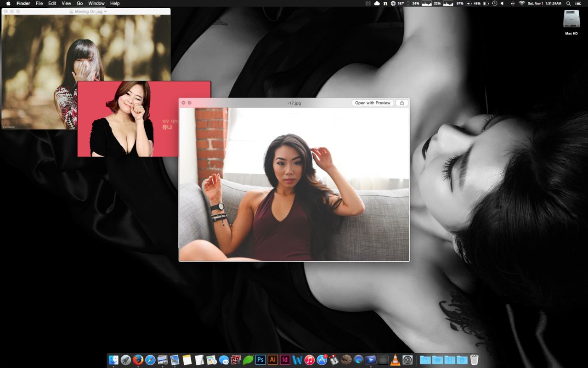Image resolution: width=588 pixels, height=368 pixels.
Task: Close the -17.jpg Quick Look window
Action: pos(183,103)
